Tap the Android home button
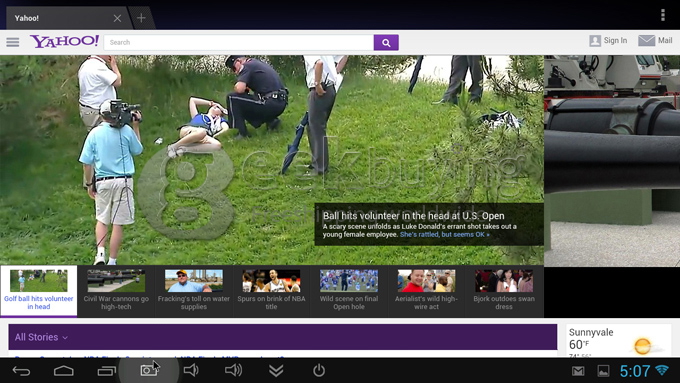Image resolution: width=680 pixels, height=383 pixels. point(64,371)
